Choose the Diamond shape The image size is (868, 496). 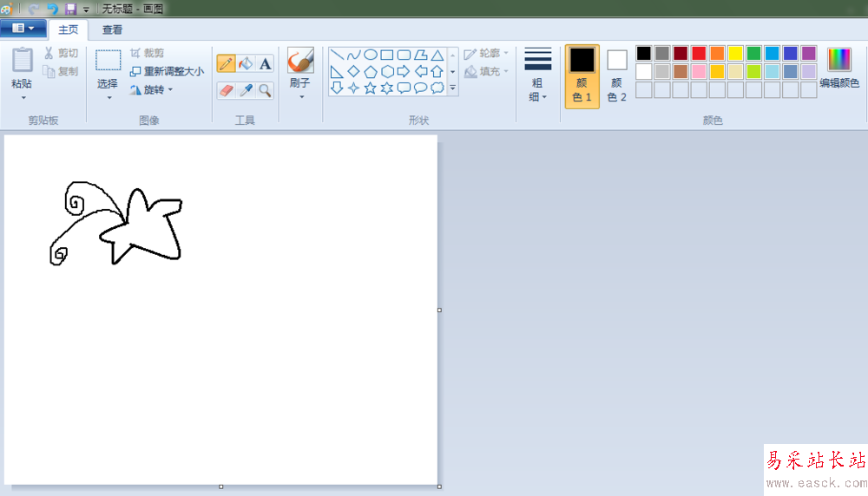354,71
